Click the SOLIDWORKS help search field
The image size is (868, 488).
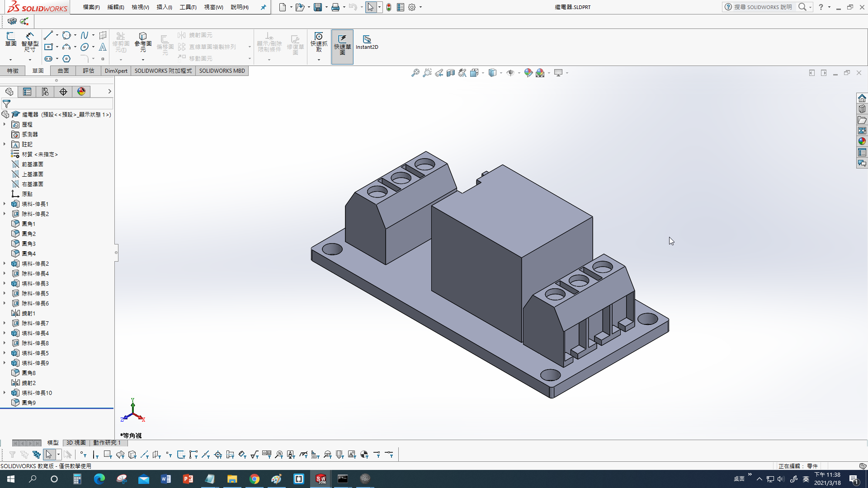tap(763, 7)
